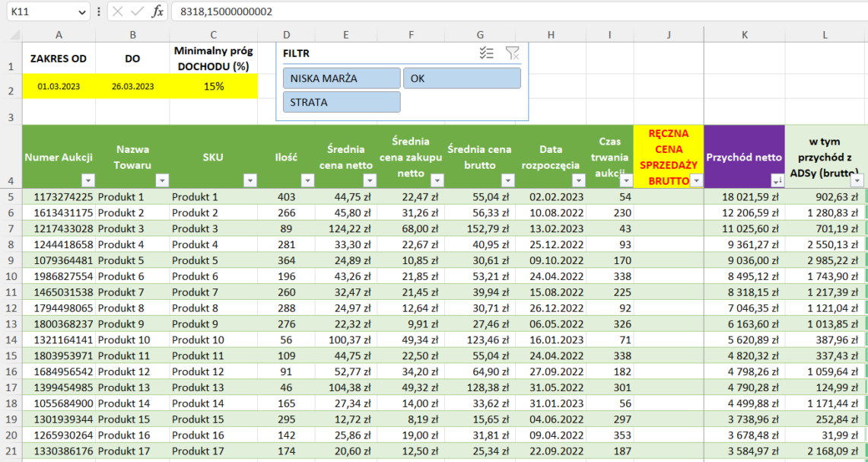This screenshot has width=868, height=462.
Task: Open the Name Box dropdown arrow
Action: pos(82,12)
